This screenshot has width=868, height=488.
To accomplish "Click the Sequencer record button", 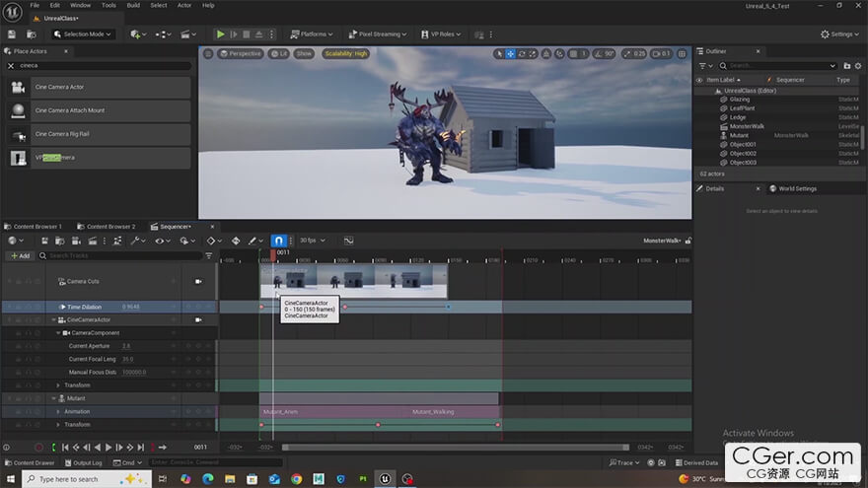I will point(39,448).
